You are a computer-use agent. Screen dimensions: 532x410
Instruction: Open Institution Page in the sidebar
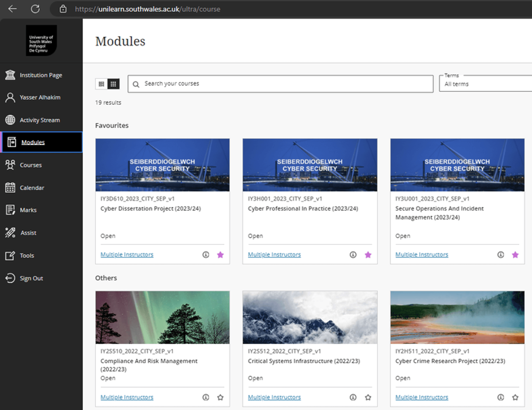41,75
